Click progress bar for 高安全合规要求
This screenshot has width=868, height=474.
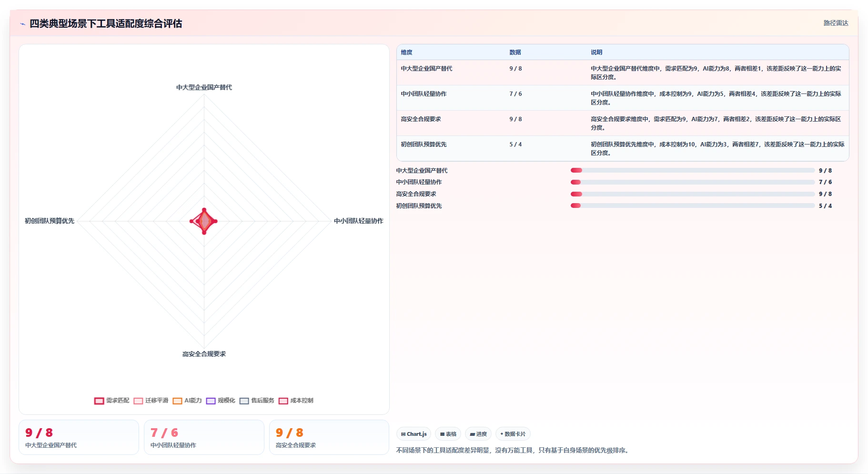tap(693, 194)
